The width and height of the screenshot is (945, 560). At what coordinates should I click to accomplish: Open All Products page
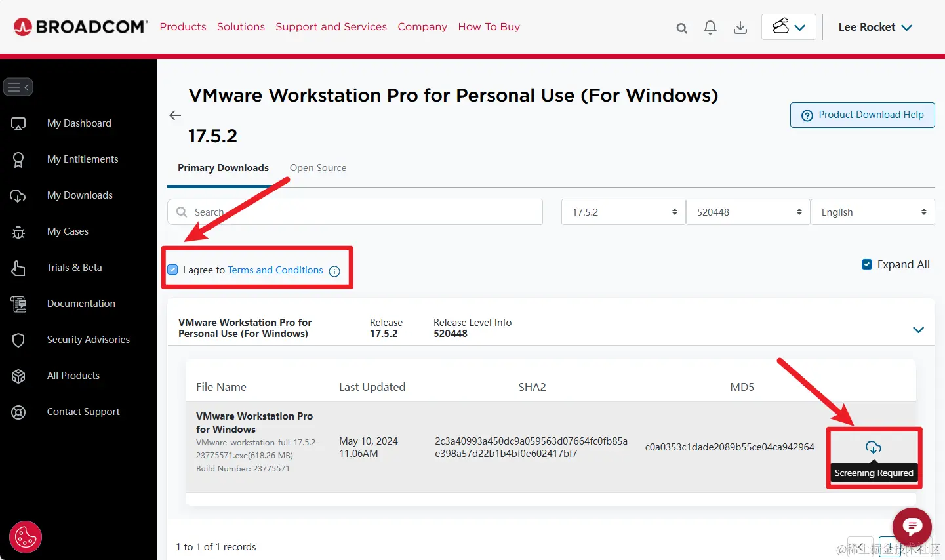pyautogui.click(x=73, y=376)
